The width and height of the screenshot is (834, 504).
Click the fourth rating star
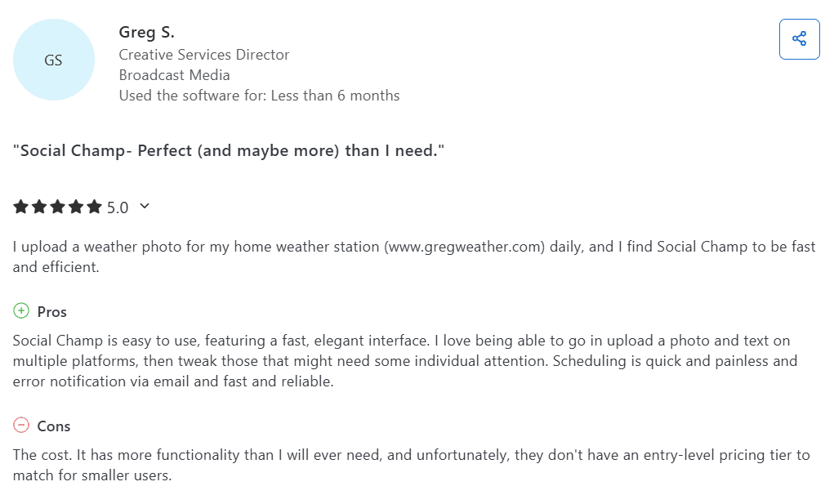[76, 207]
